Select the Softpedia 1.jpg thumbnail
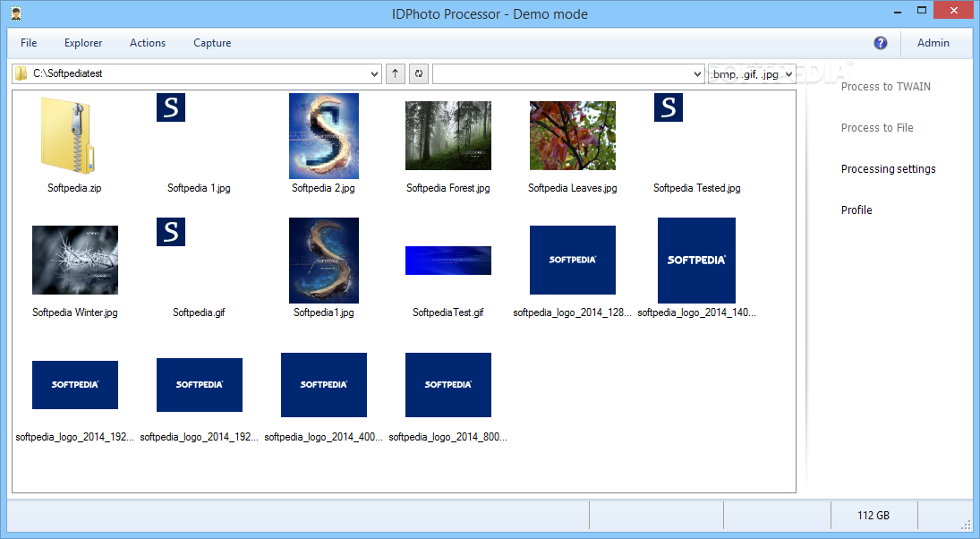 pos(171,107)
